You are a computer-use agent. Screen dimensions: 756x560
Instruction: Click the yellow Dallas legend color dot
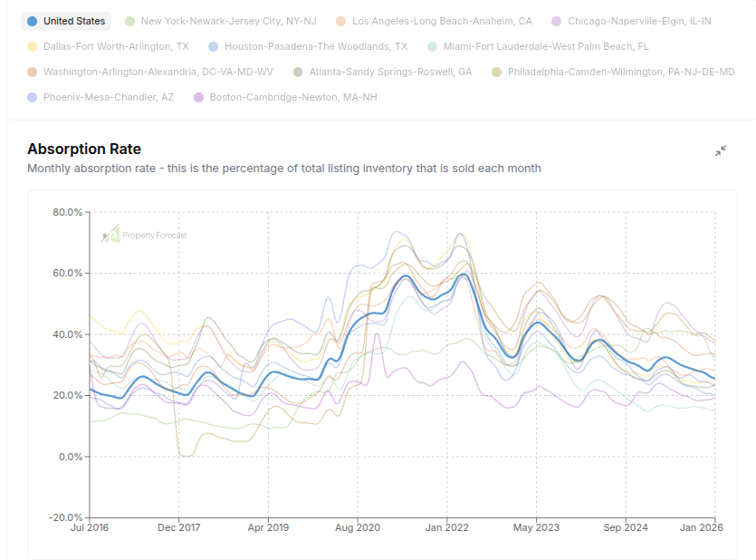pos(33,47)
